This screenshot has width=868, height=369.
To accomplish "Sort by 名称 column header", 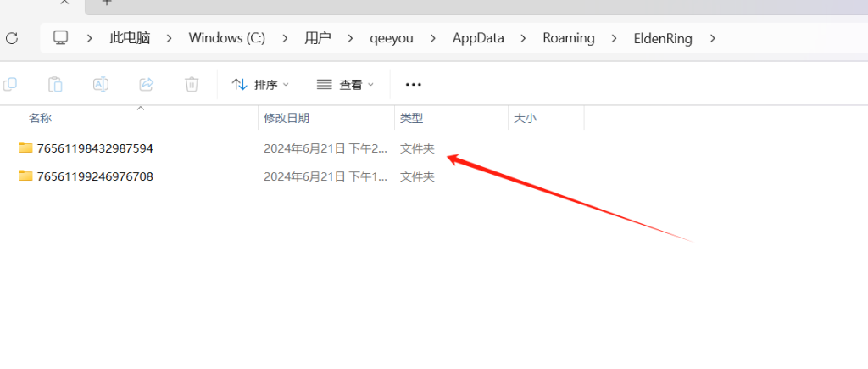I will tap(41, 119).
